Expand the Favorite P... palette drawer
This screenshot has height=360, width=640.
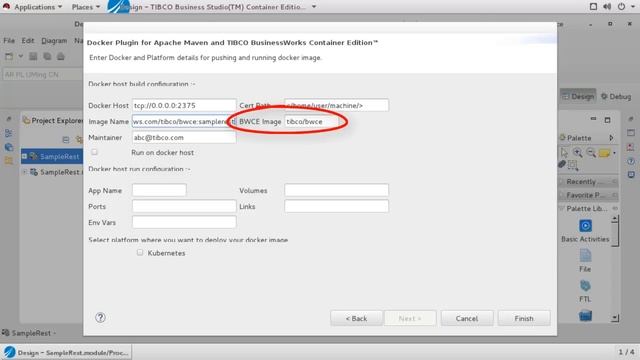(589, 195)
